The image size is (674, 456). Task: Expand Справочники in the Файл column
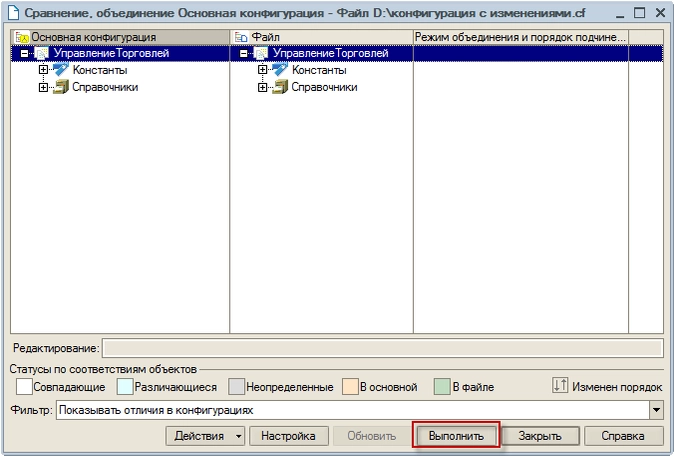[x=262, y=87]
